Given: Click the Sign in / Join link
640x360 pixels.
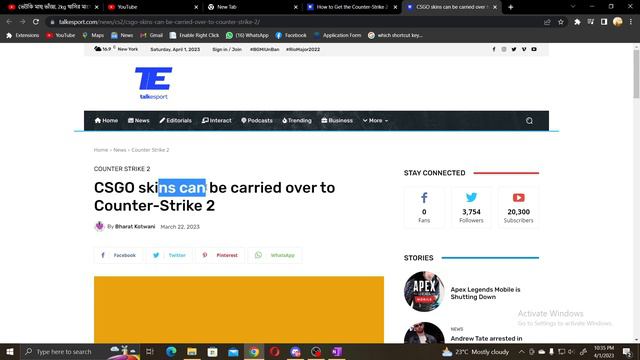Looking at the screenshot, I should point(227,49).
